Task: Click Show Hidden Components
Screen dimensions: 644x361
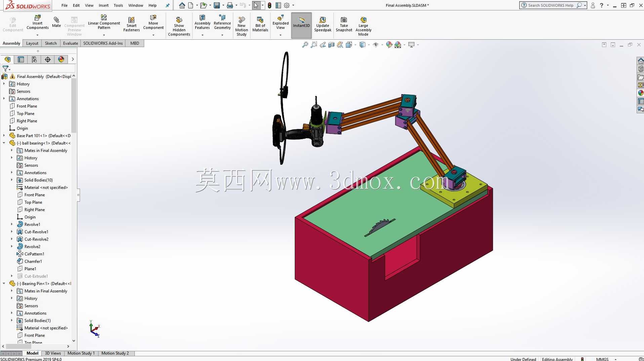Action: pos(179,26)
